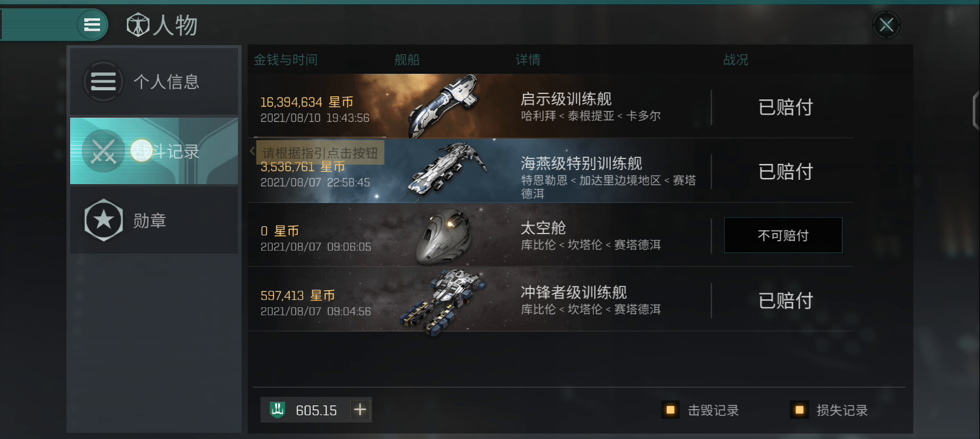Open the hamburger menu at top left

[92, 25]
